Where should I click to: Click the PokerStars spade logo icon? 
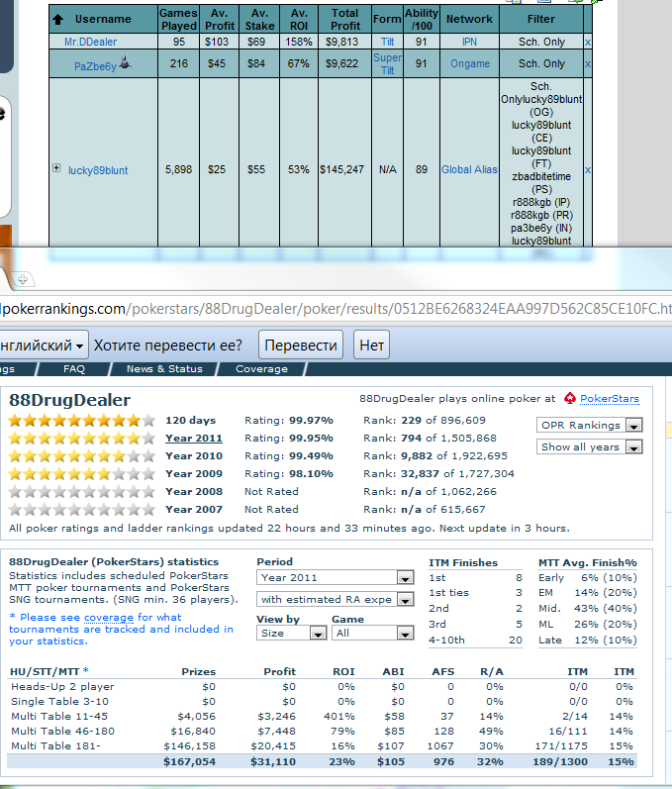(x=570, y=399)
